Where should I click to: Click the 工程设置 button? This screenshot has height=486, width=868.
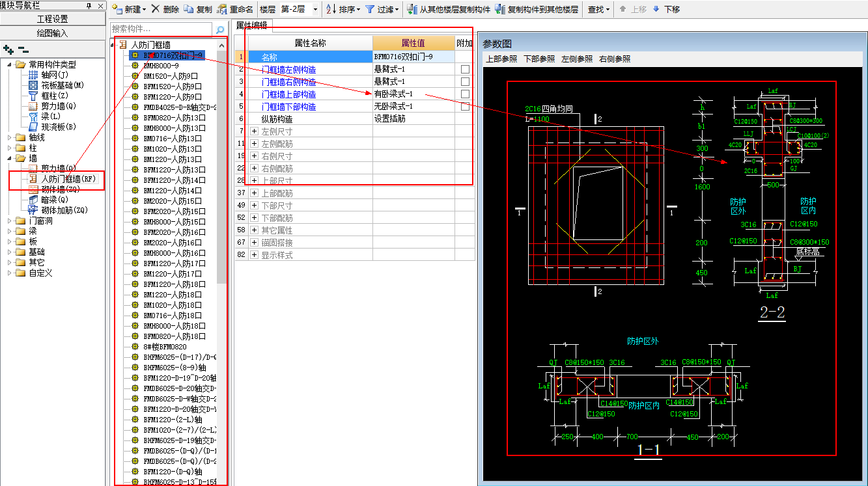[52, 19]
